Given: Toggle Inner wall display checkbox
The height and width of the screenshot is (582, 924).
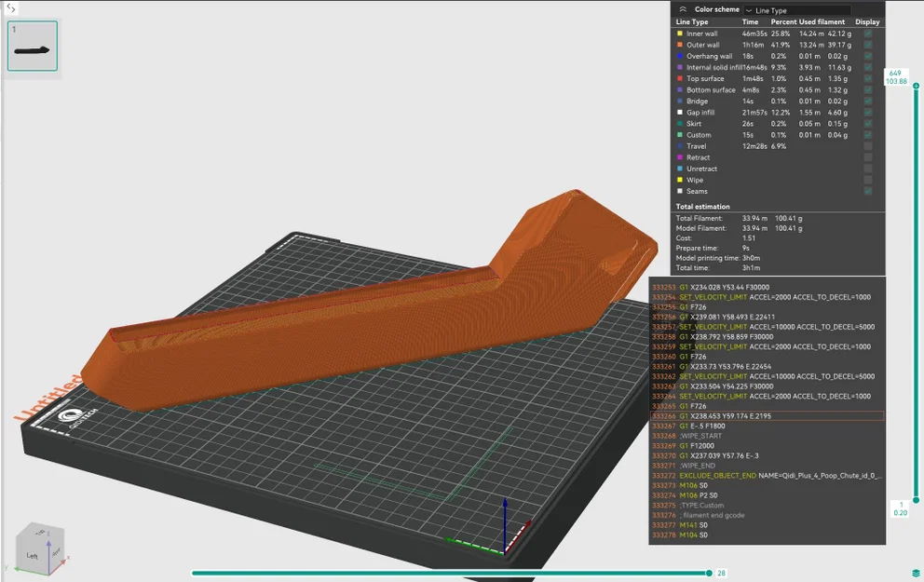Looking at the screenshot, I should point(868,34).
